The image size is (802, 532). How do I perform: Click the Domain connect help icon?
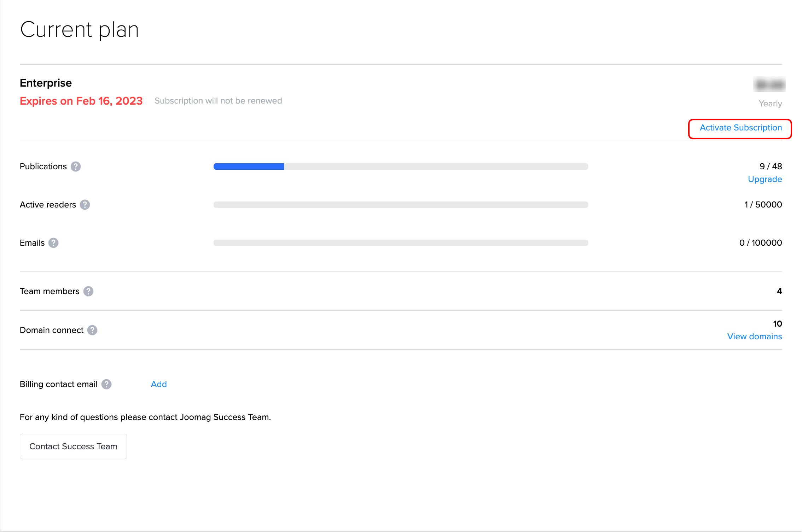(x=92, y=330)
